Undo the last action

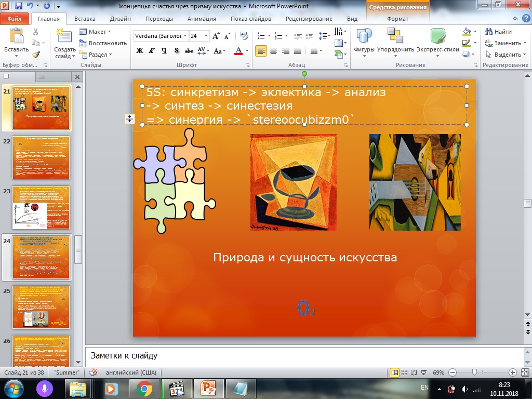coord(30,6)
